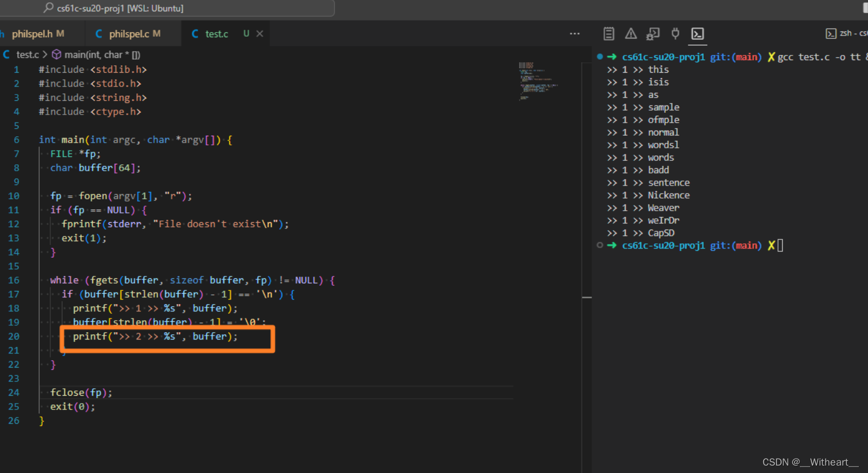Click the 'exit(0);' code line
This screenshot has width=868, height=473.
[x=73, y=407]
